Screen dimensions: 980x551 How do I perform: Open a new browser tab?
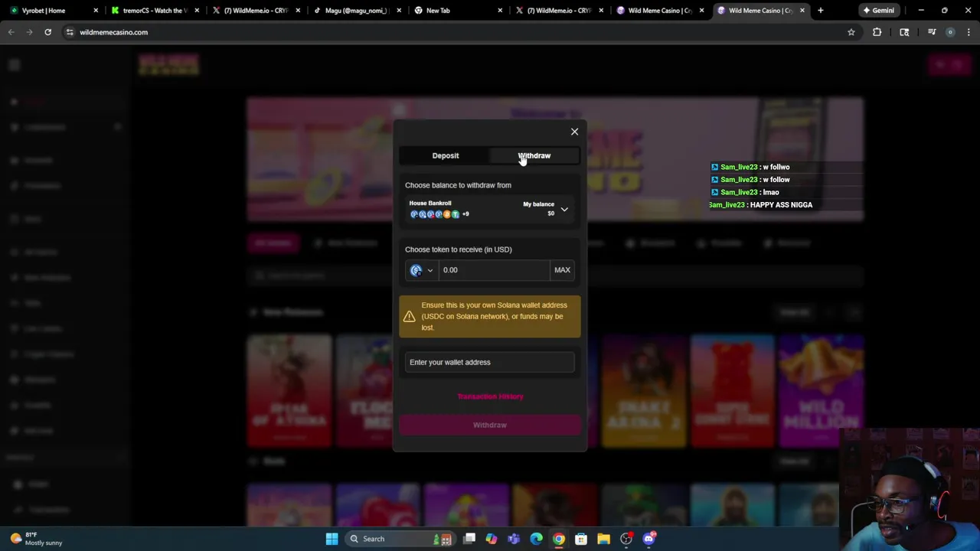pos(820,11)
